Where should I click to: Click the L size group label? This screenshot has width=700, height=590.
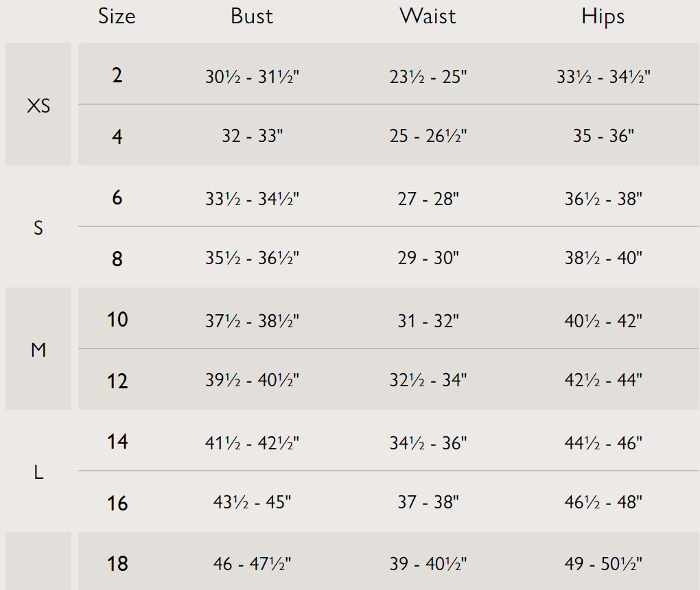[x=38, y=472]
